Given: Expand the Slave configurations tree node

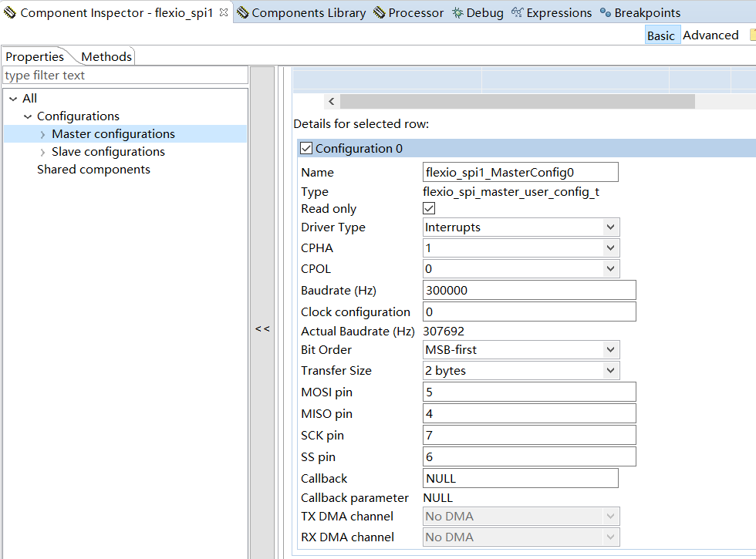Looking at the screenshot, I should click(x=42, y=152).
